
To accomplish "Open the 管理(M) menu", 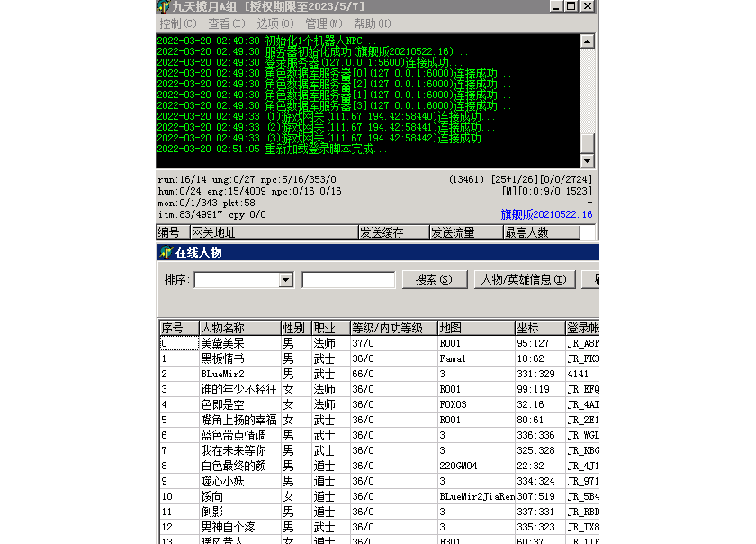I will pyautogui.click(x=324, y=23).
